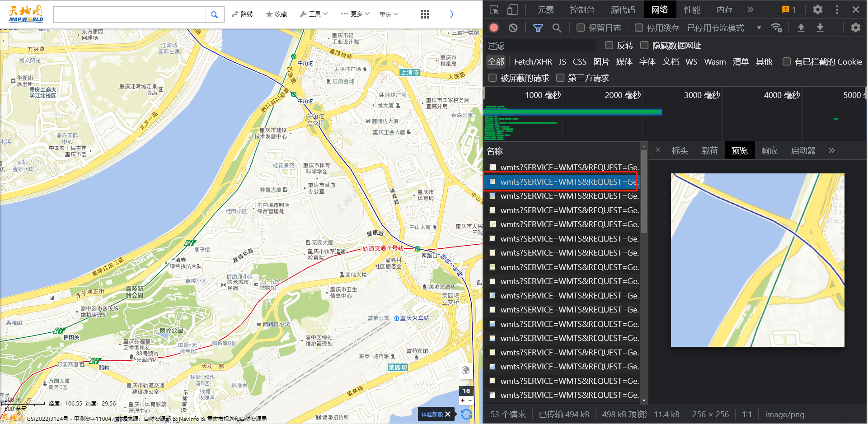This screenshot has width=868, height=424.
Task: Check 有已拦截的 Cookie option
Action: (x=787, y=62)
